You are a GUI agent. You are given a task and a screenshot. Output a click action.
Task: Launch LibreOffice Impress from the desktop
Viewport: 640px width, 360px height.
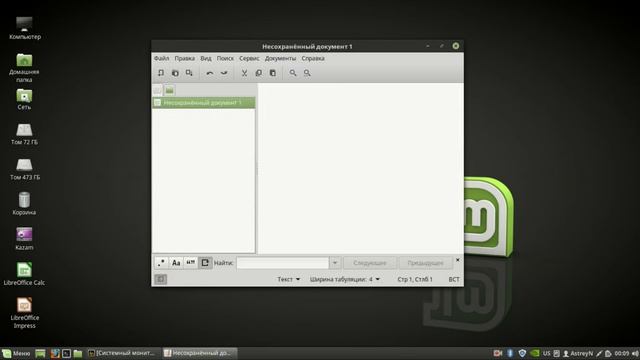(24, 313)
